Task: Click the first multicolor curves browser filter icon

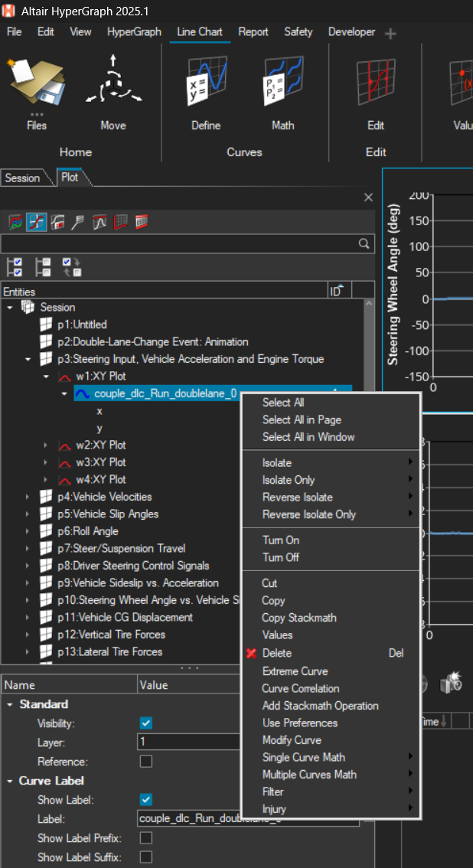Action: point(15,223)
